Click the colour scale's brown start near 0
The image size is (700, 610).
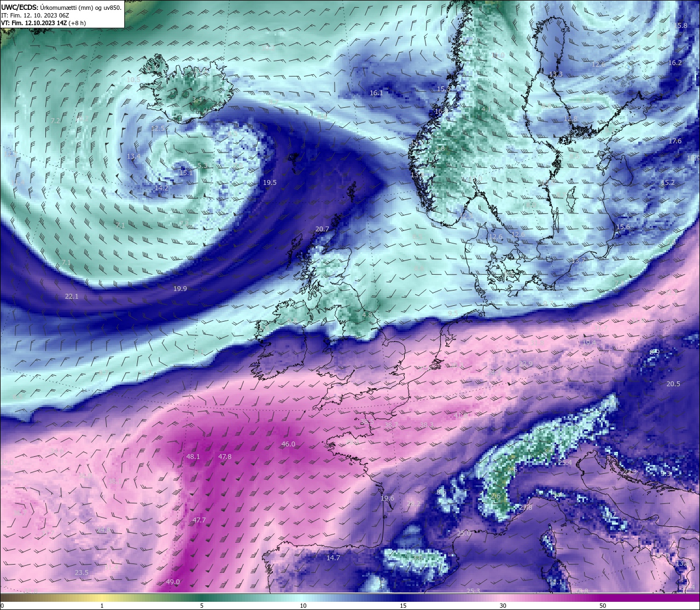(7, 597)
